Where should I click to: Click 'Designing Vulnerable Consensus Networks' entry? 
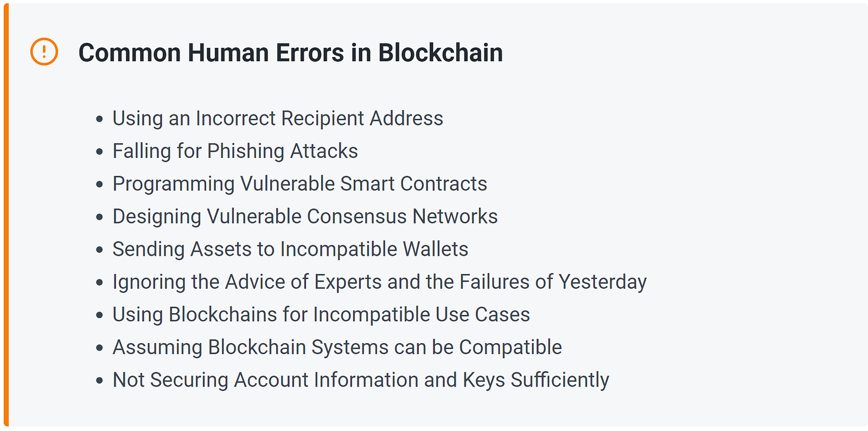click(305, 216)
